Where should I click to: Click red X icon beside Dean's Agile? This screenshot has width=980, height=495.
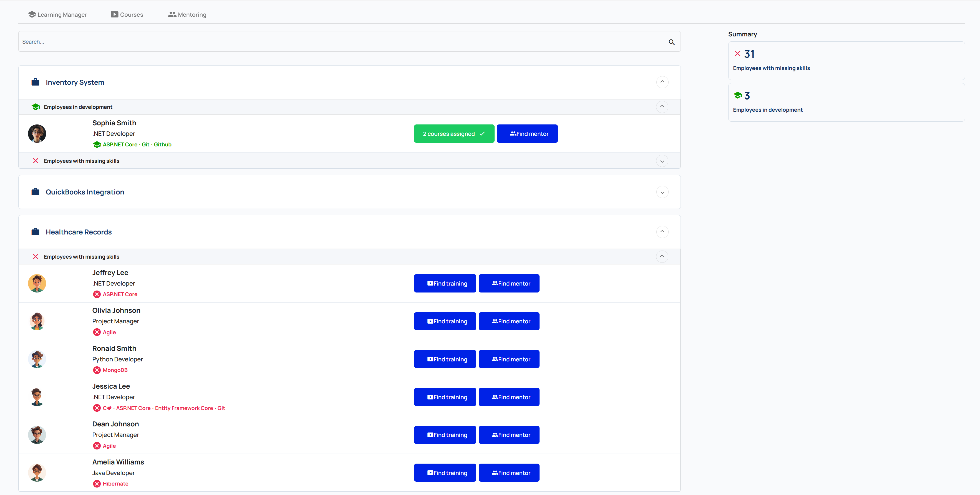97,446
